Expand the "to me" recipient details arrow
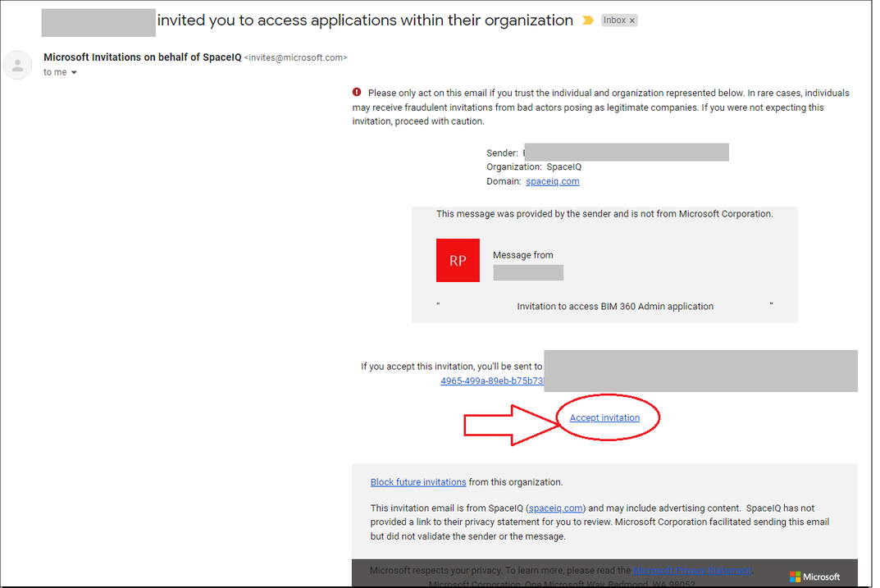Screen dimensions: 880x588 74,73
